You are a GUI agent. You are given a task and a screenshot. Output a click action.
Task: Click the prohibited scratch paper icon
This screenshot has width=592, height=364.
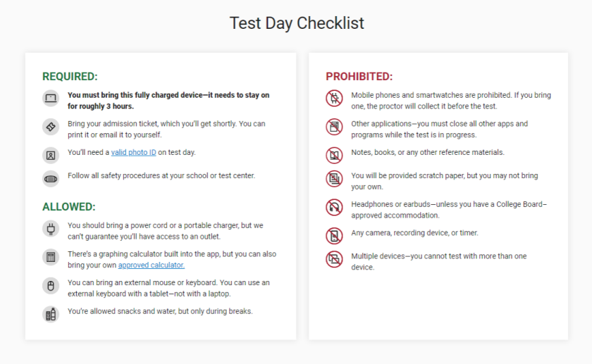[x=334, y=179]
